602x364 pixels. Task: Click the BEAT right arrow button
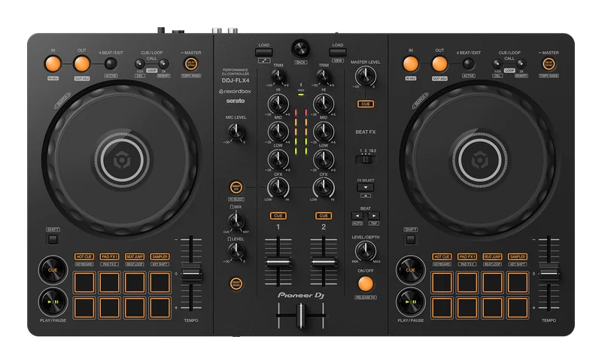[x=374, y=216]
